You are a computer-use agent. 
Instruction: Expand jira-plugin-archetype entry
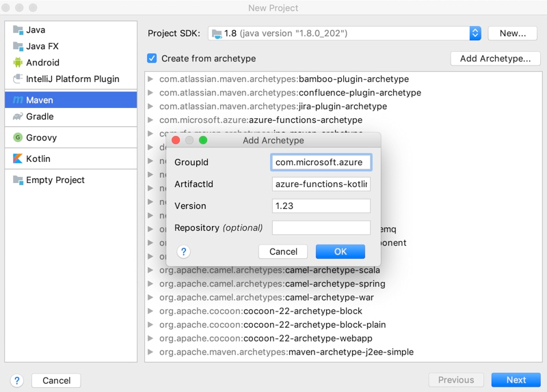[150, 107]
